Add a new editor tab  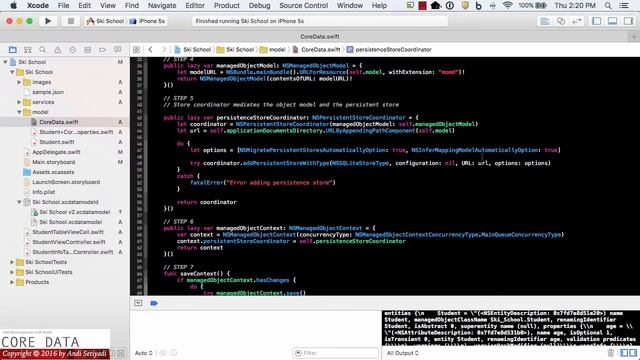pyautogui.click(x=634, y=37)
